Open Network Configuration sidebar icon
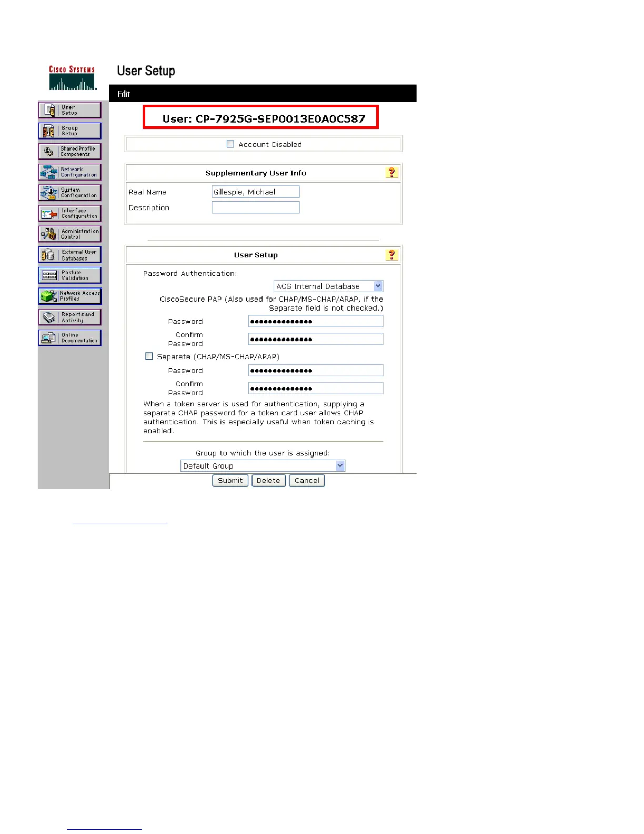This screenshot has height=834, width=644. coord(70,172)
